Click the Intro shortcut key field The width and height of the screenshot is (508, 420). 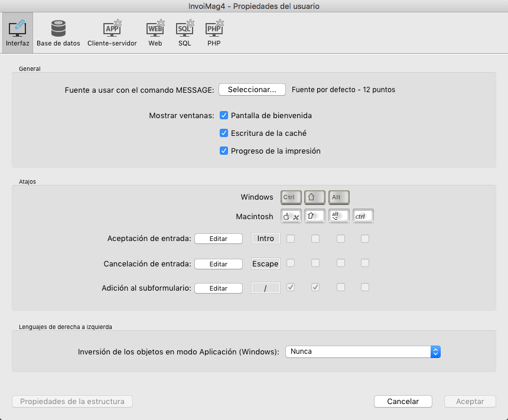(x=266, y=239)
